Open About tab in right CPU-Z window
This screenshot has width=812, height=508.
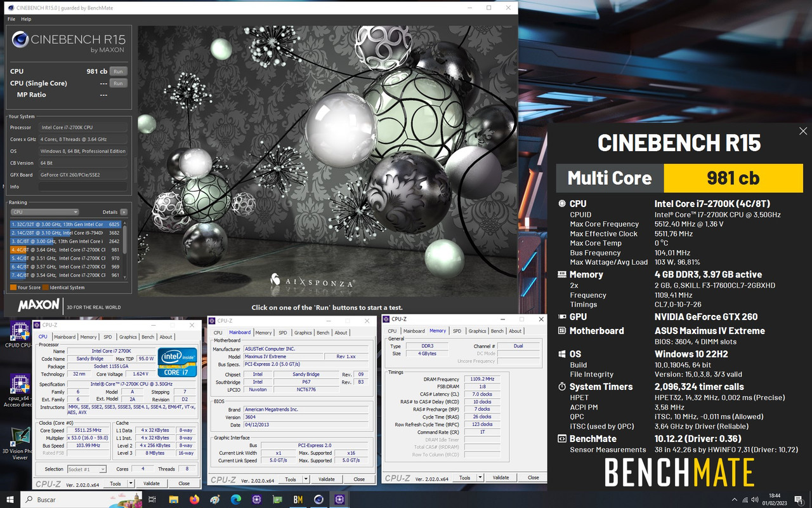click(515, 331)
